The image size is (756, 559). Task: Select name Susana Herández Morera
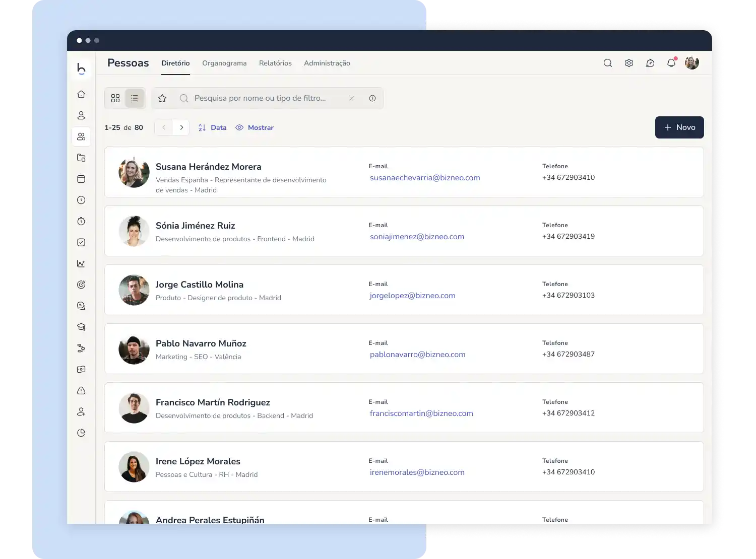[208, 167]
